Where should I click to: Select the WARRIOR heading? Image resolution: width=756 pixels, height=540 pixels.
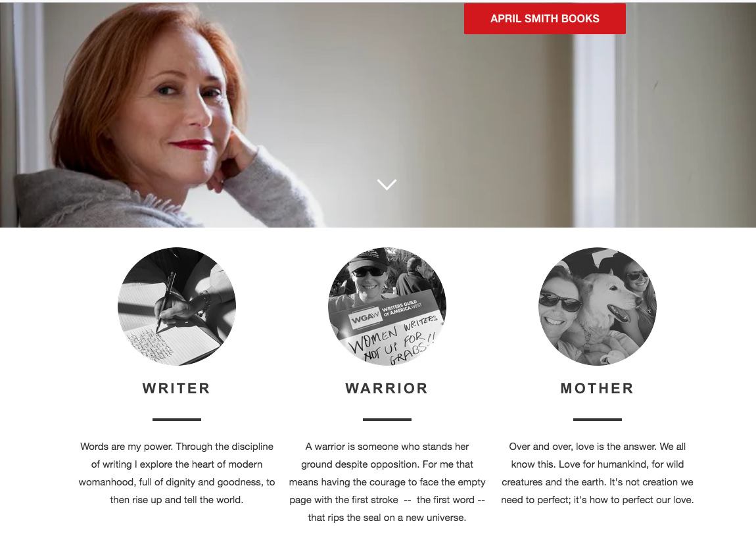click(x=387, y=389)
